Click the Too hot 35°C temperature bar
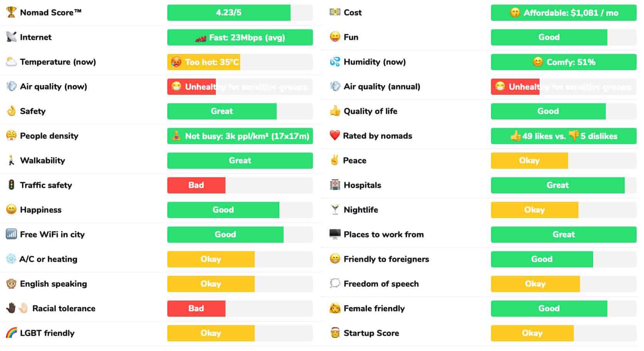The image size is (644, 351). 203,62
